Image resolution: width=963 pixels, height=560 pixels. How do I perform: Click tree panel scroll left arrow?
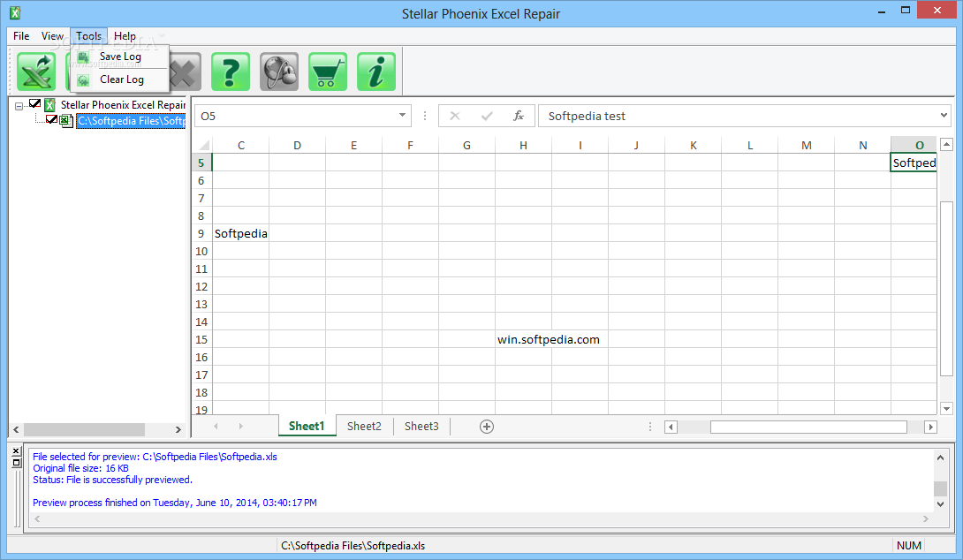[16, 430]
